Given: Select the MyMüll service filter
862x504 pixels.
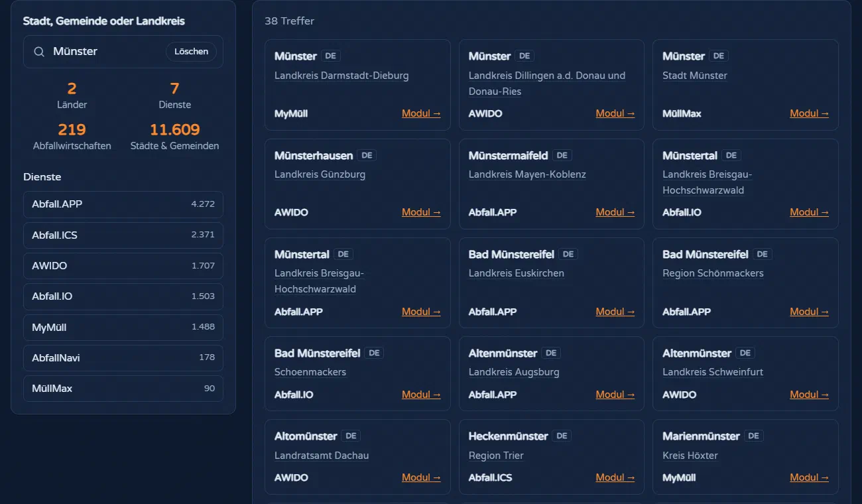Looking at the screenshot, I should tap(123, 327).
